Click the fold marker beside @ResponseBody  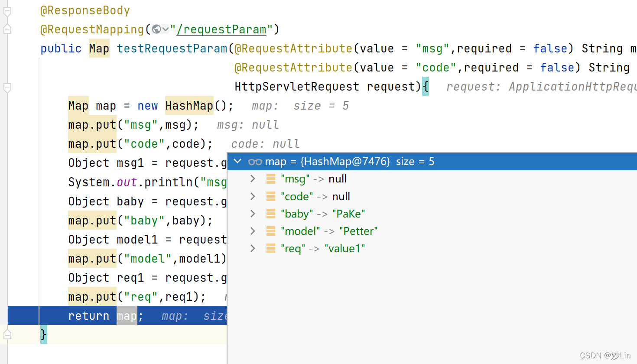click(6, 10)
